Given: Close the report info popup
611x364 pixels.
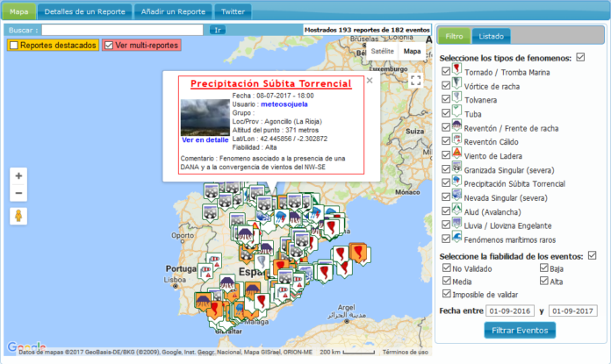Looking at the screenshot, I should tap(370, 80).
